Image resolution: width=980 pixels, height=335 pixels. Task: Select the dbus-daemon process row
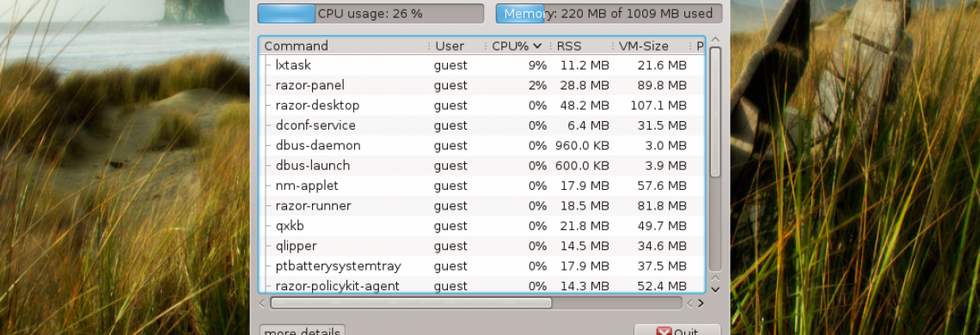482,145
